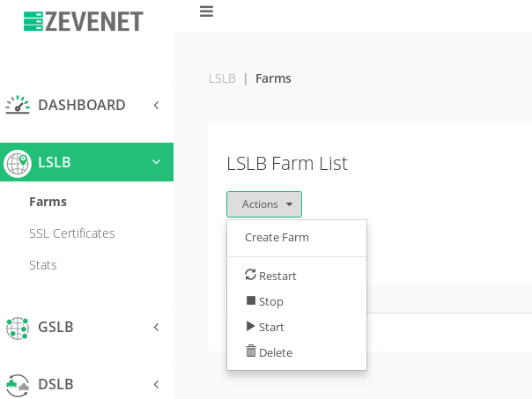532x399 pixels.
Task: Open SSL Certificates in the sidebar
Action: point(72,233)
